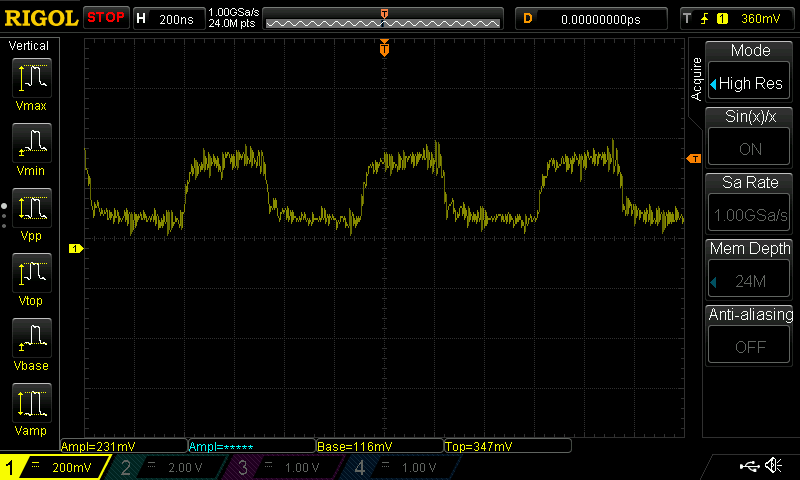Click the speaker sound icon
The image size is (800, 480).
(x=773, y=465)
